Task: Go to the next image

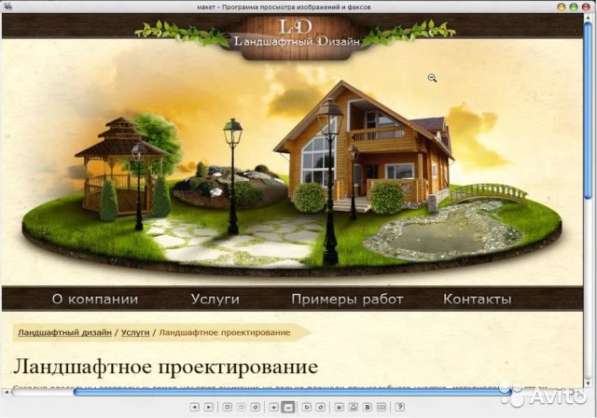Action: click(209, 407)
